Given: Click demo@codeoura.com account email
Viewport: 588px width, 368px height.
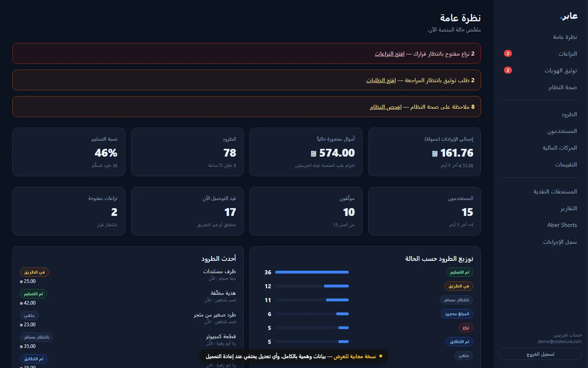Looking at the screenshot, I should 560,341.
